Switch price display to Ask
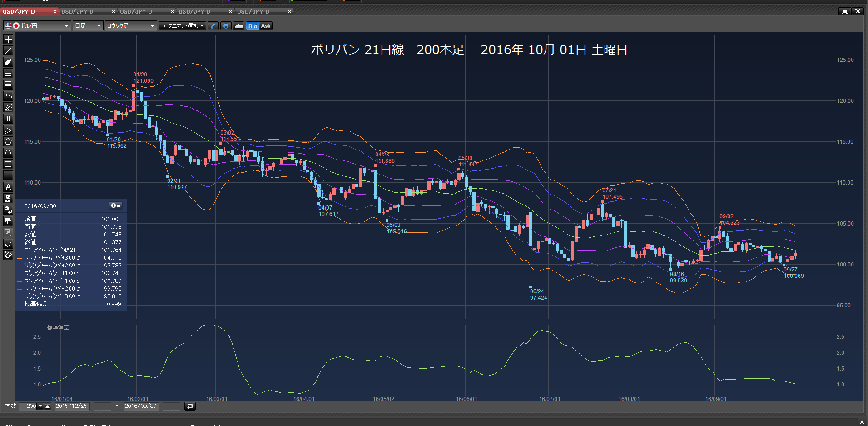 tap(266, 26)
